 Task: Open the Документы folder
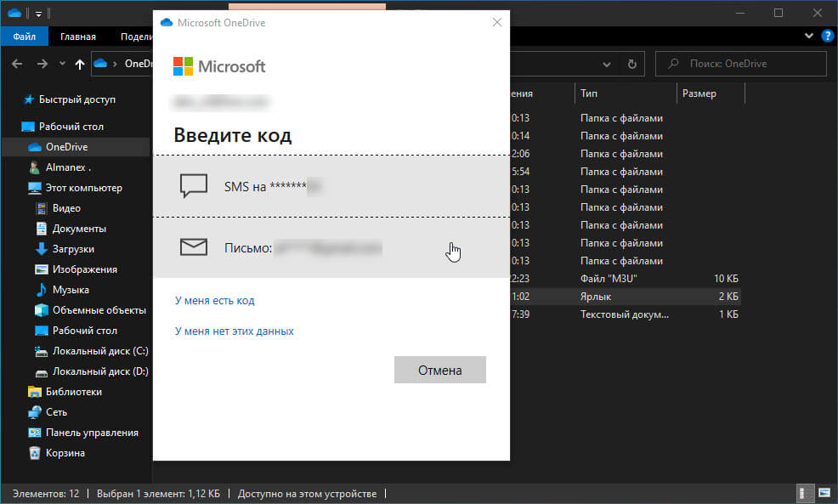[x=79, y=229]
